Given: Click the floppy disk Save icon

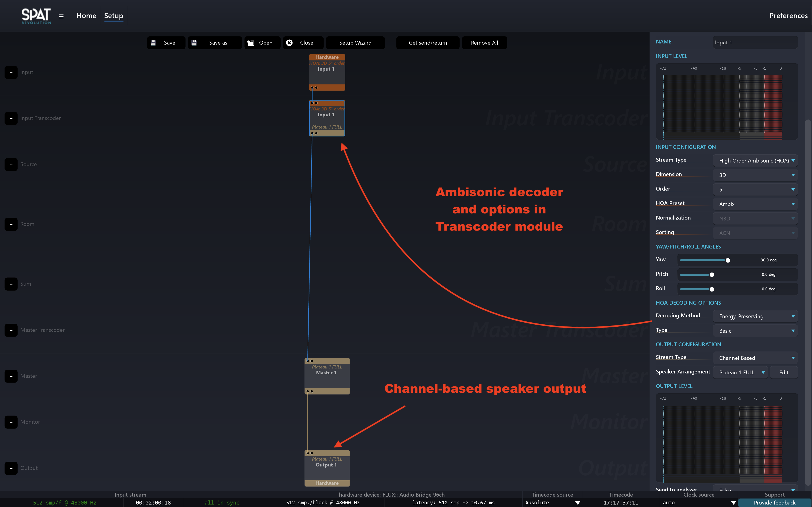Looking at the screenshot, I should pyautogui.click(x=153, y=43).
